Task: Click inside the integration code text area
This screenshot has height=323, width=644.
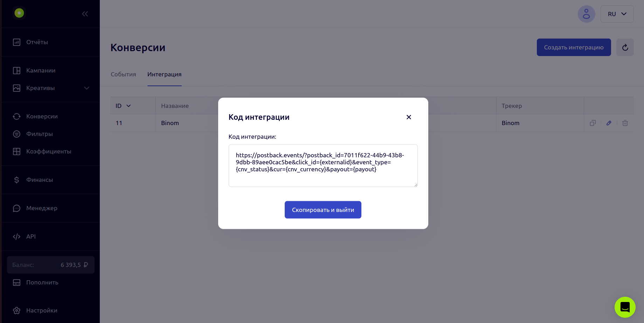Action: (x=323, y=166)
